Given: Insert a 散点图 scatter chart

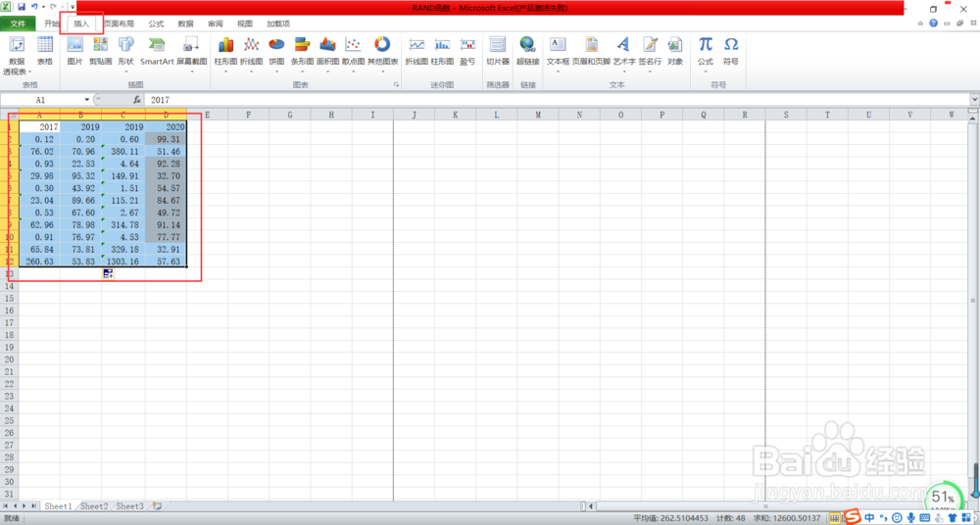Looking at the screenshot, I should pos(353,53).
